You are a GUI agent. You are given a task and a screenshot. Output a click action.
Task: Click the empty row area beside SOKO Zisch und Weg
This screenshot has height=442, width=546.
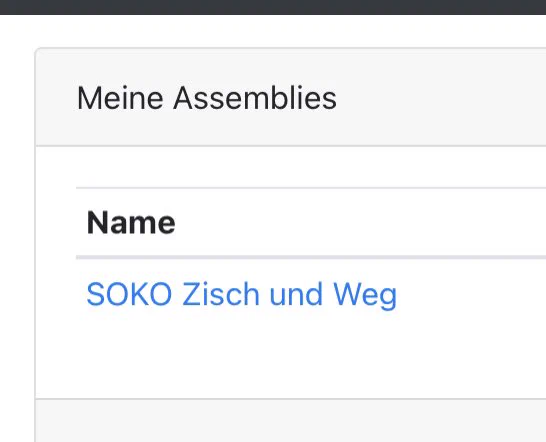[470, 295]
